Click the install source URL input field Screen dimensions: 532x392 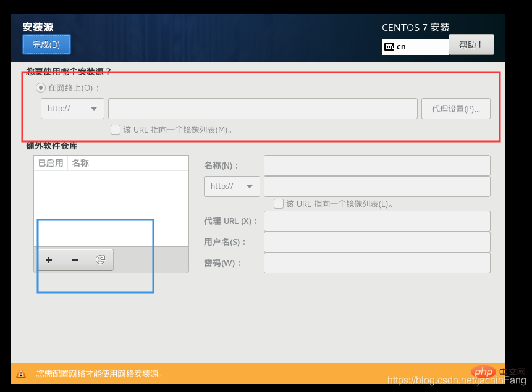click(x=263, y=109)
